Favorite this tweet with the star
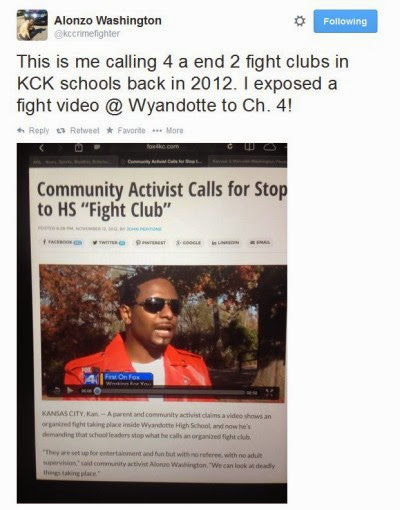400x510 pixels. pos(126,130)
